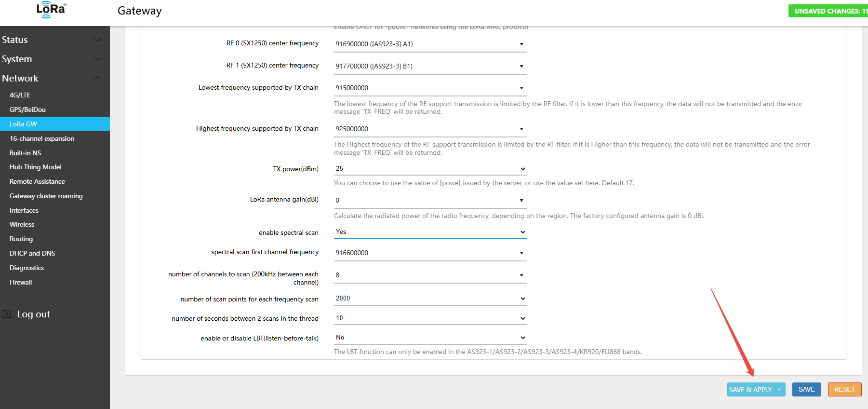Click the blue SAVE button
The width and height of the screenshot is (868, 409).
(x=806, y=389)
